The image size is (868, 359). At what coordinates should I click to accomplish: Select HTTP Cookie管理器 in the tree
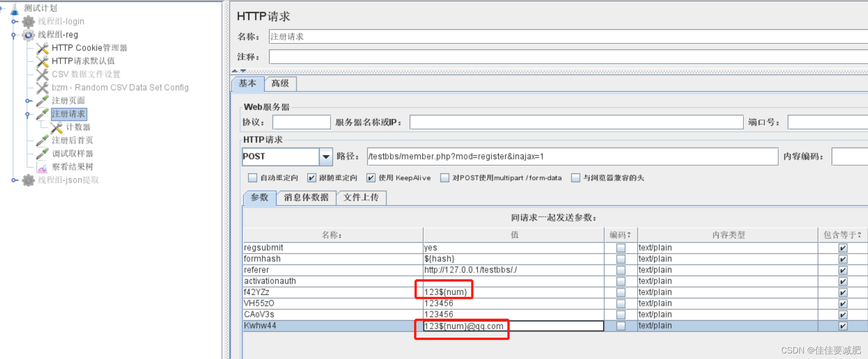89,48
